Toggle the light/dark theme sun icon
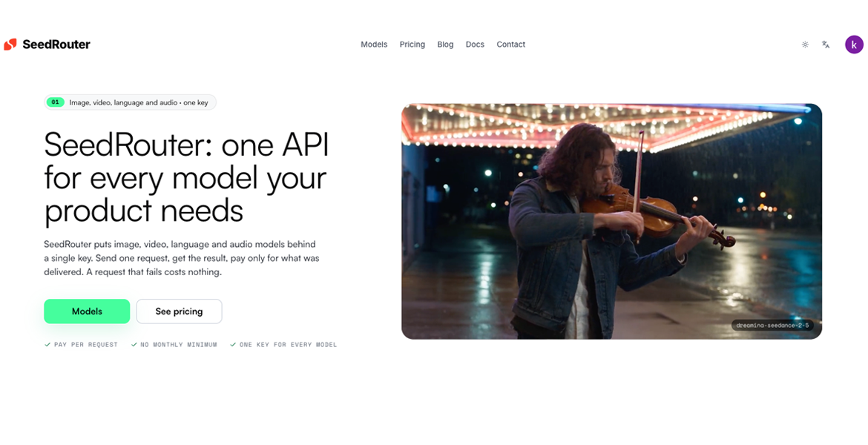868x445 pixels. click(805, 44)
